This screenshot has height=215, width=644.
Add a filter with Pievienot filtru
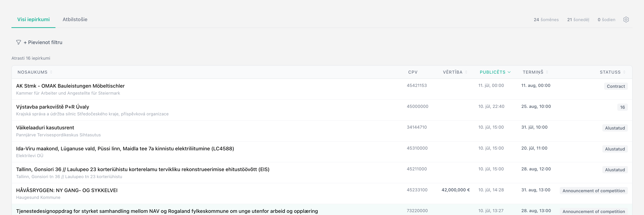[43, 42]
